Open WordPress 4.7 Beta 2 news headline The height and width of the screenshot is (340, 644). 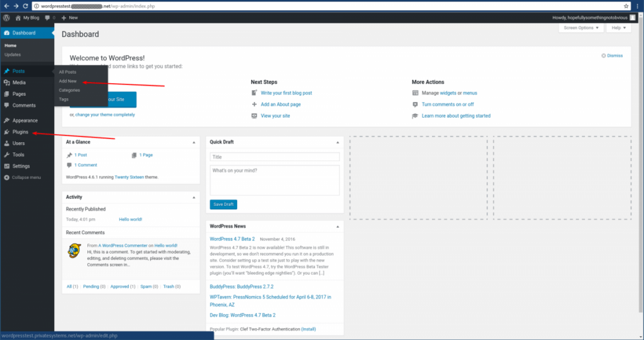pos(232,239)
